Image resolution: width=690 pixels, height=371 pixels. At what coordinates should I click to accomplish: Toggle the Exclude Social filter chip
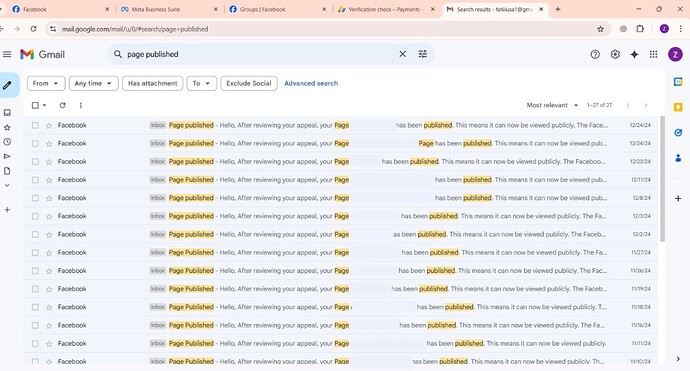tap(249, 83)
